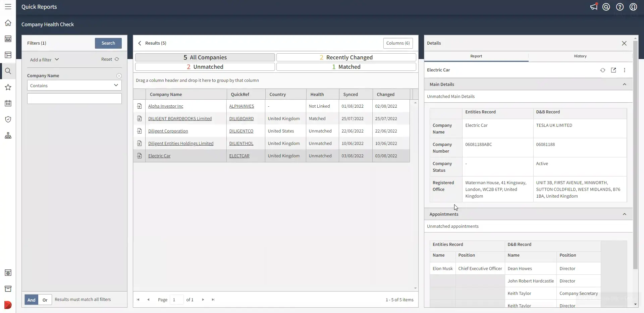Open the Diligent Corporation link
The width and height of the screenshot is (644, 313).
(168, 131)
